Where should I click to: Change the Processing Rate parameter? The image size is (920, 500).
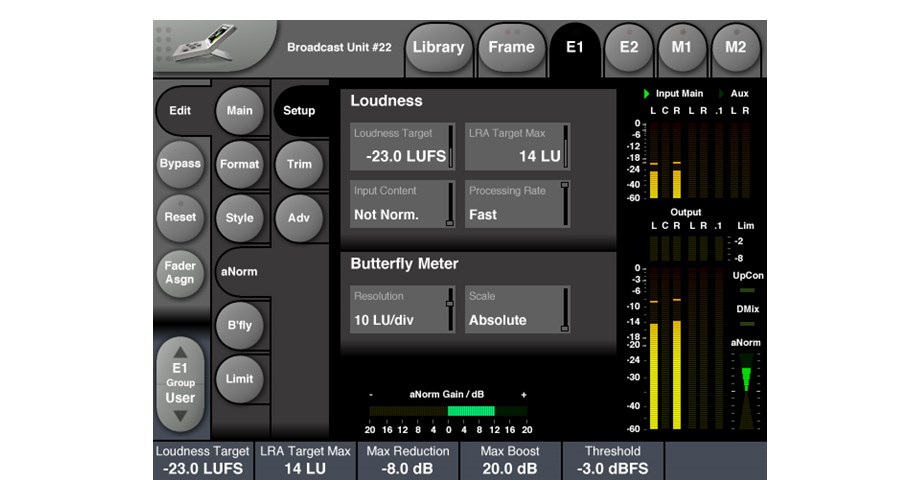(x=518, y=204)
